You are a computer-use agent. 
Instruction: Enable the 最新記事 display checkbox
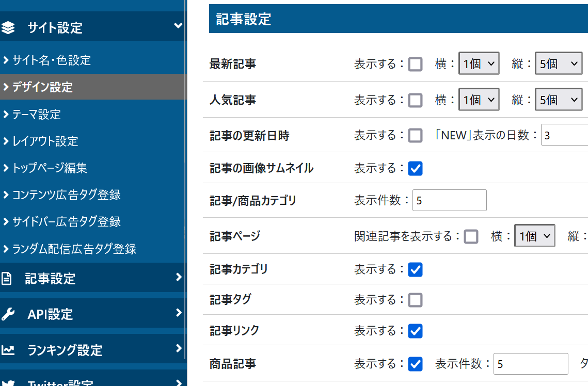[x=415, y=64]
